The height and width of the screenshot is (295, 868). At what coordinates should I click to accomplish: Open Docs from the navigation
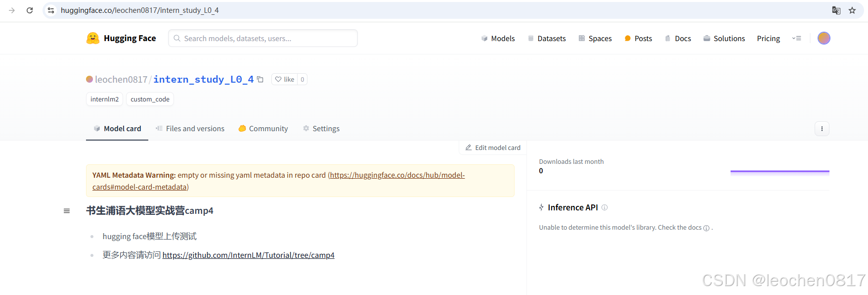coord(678,38)
